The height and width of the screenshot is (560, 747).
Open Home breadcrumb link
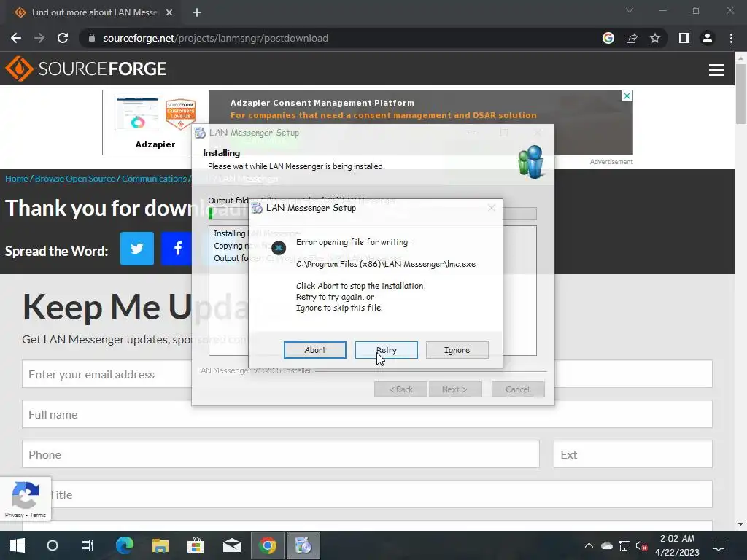click(x=17, y=179)
